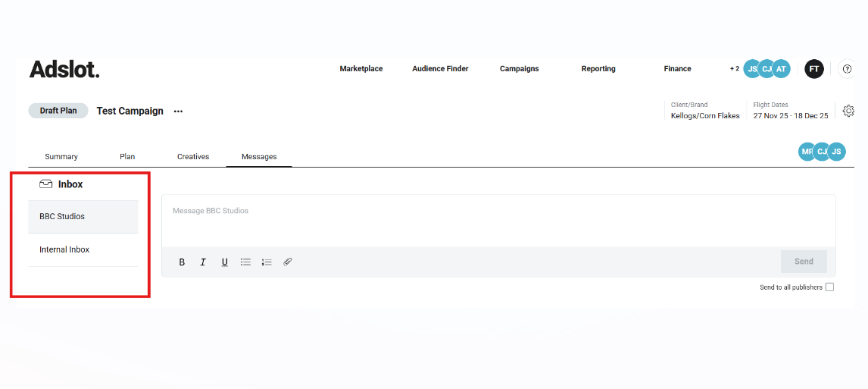Enable Send to all publishers checkbox
The height and width of the screenshot is (389, 868).
click(x=829, y=287)
